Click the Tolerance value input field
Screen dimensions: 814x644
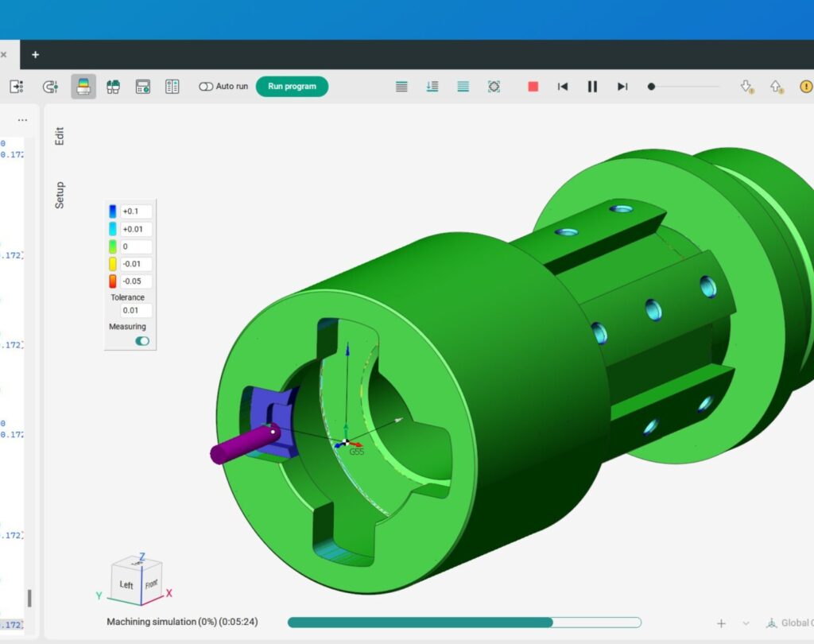(x=136, y=311)
